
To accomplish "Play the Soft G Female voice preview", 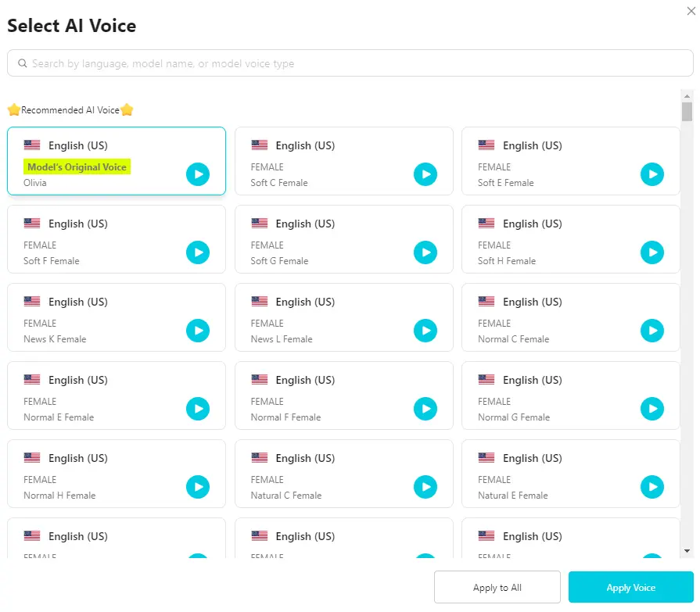I will pos(425,252).
